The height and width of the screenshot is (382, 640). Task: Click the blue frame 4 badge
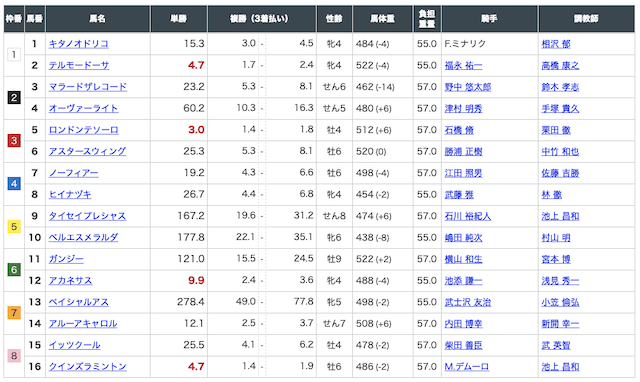(x=14, y=184)
